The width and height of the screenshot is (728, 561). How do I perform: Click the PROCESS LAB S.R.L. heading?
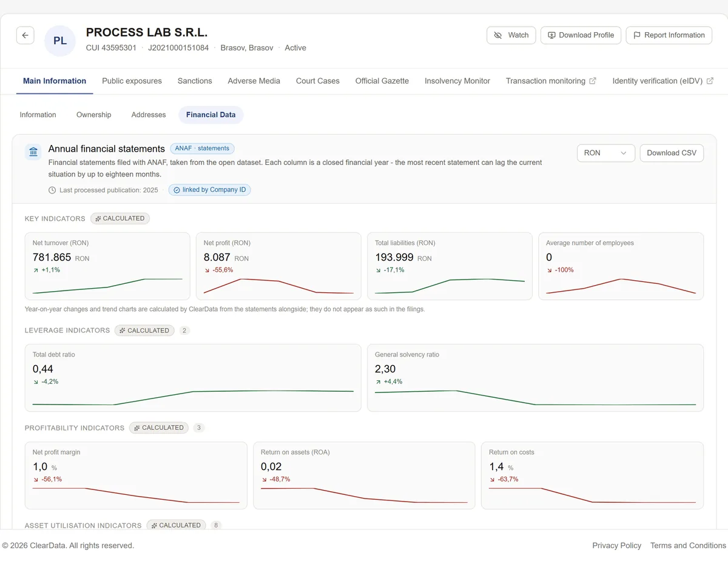pos(147,33)
